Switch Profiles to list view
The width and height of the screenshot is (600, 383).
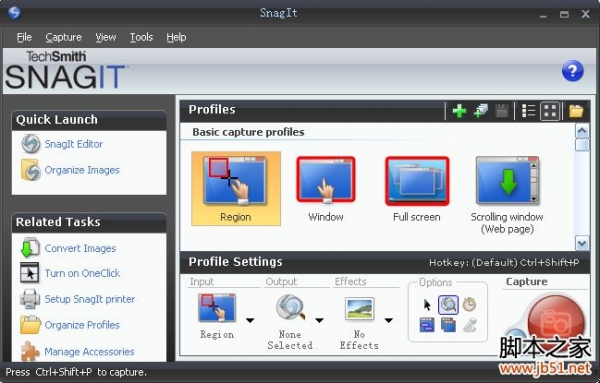pyautogui.click(x=528, y=111)
